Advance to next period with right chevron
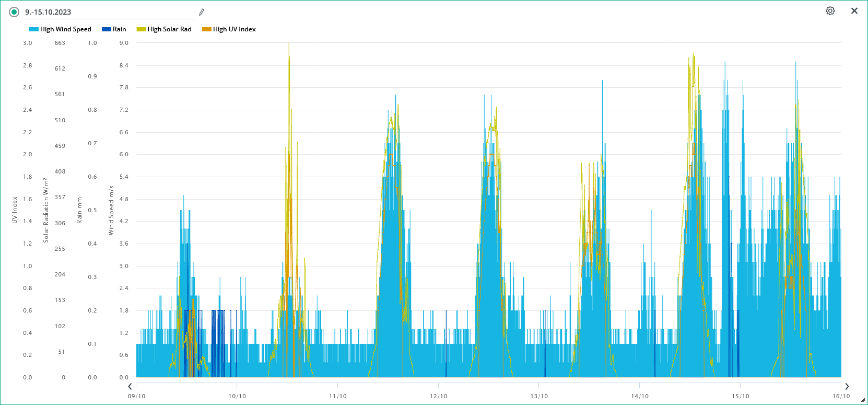The image size is (868, 405). click(847, 387)
